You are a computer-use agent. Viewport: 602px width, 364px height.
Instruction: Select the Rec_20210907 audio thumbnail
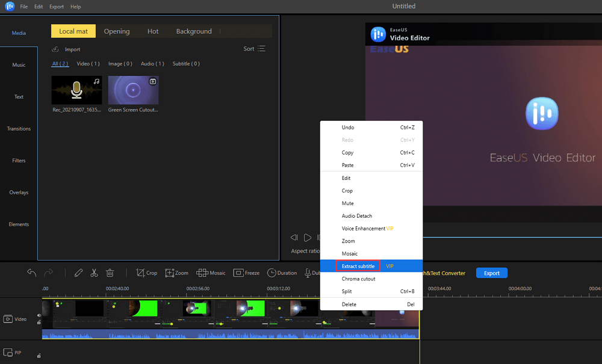(x=77, y=90)
